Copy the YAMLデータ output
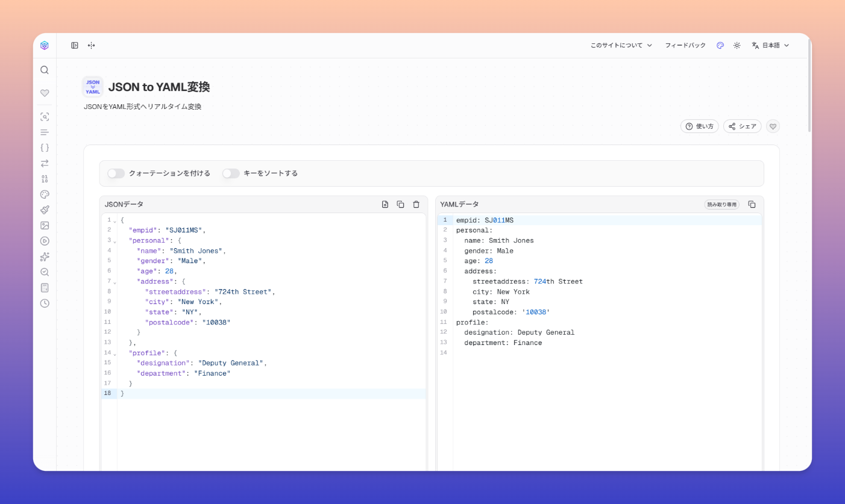 pos(752,205)
